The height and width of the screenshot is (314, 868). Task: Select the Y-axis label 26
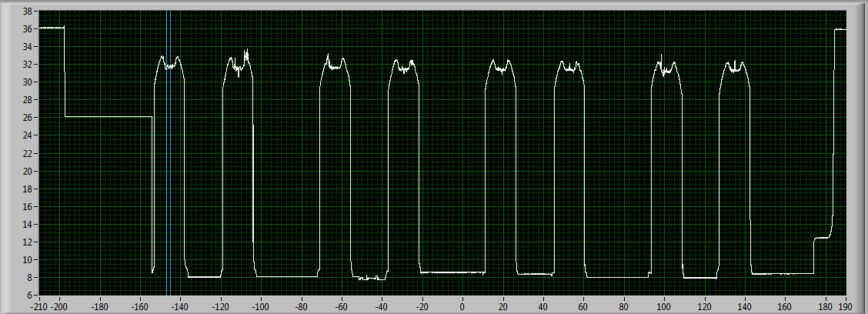28,118
